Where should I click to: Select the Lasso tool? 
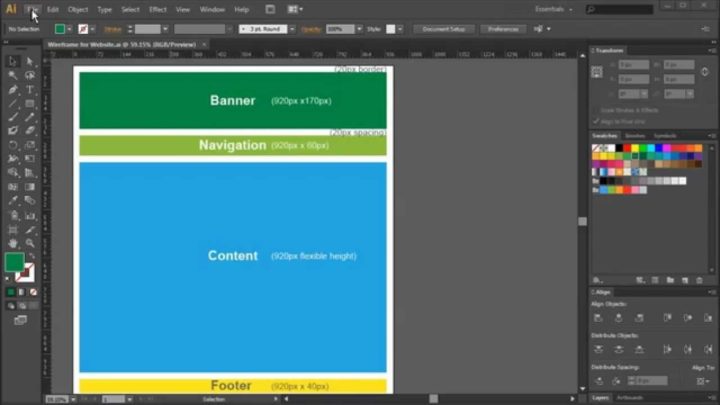[30, 75]
